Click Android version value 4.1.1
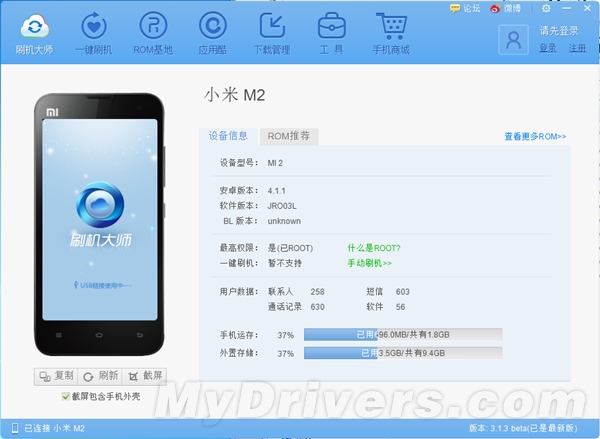Screen dimensions: 600x439 (276, 191)
